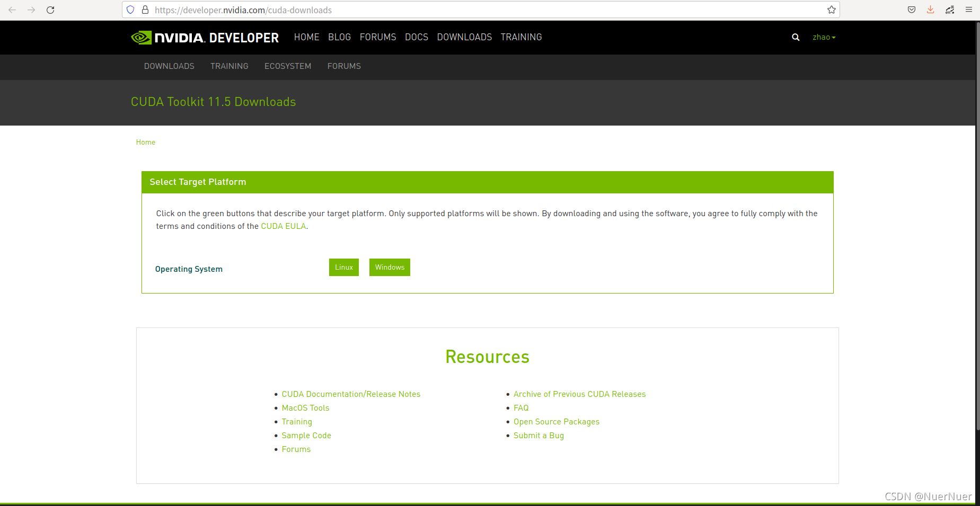Click the Resources heading
This screenshot has height=506, width=980.
488,357
